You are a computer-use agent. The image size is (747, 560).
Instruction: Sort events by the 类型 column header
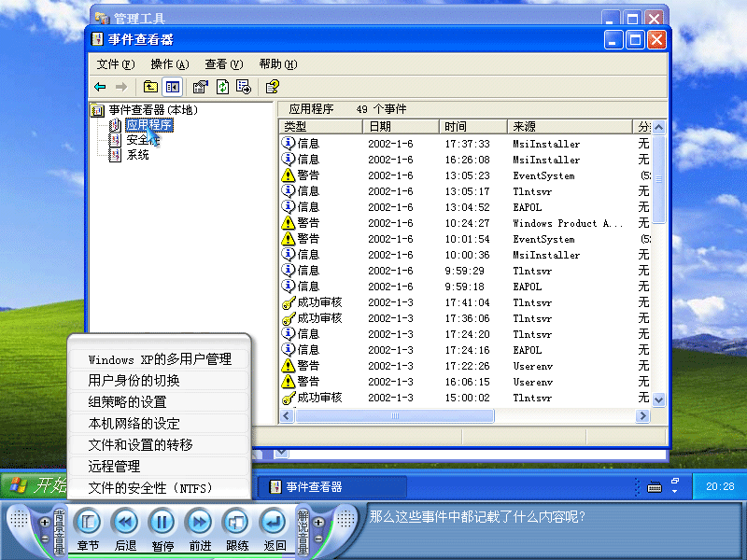320,127
